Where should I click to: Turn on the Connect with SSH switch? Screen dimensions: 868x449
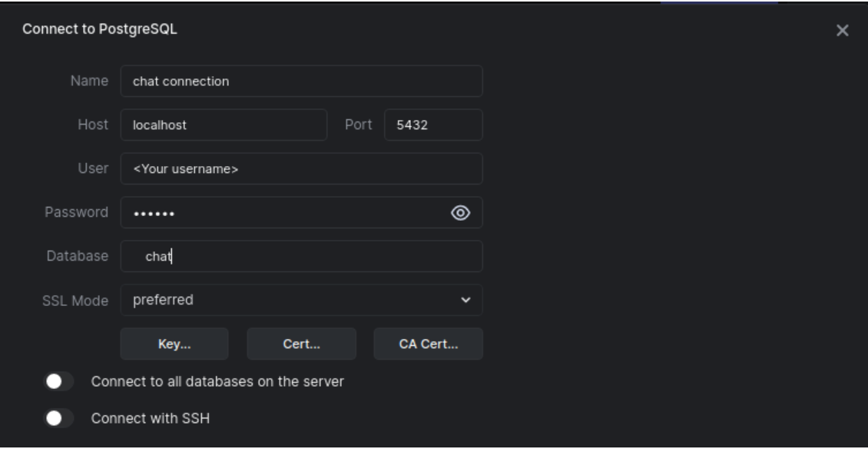point(60,419)
